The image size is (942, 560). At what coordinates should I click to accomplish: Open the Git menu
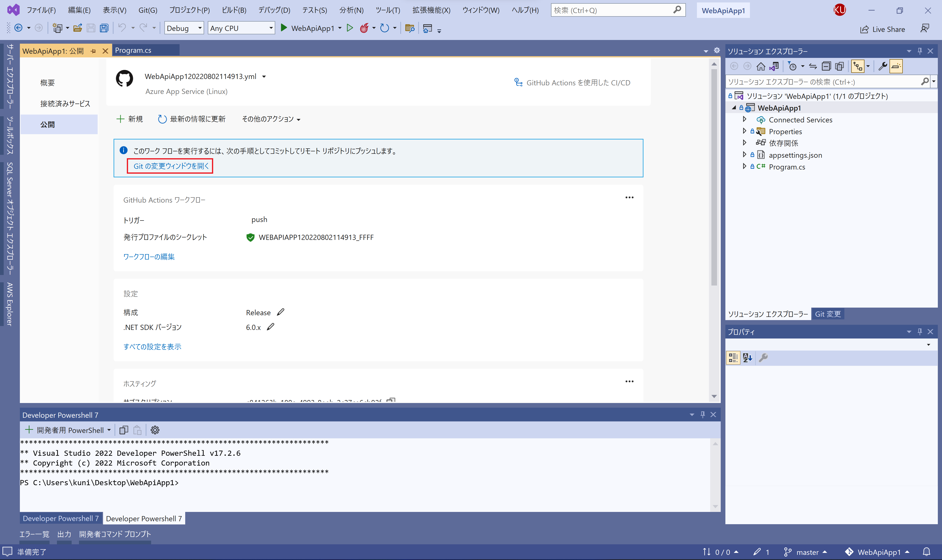tap(148, 10)
